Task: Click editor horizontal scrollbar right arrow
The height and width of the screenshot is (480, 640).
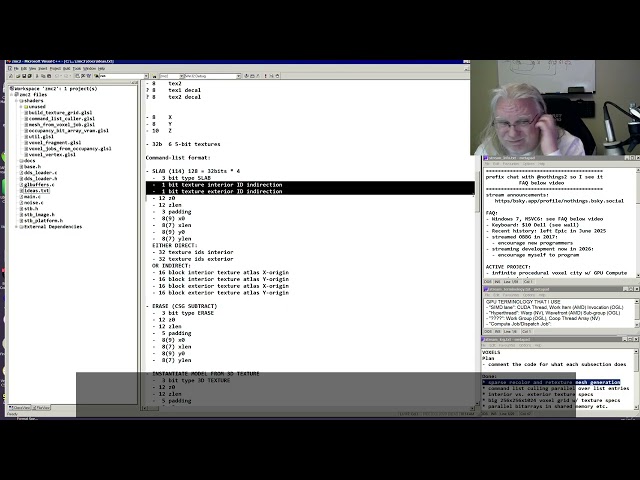Action: pos(472,408)
